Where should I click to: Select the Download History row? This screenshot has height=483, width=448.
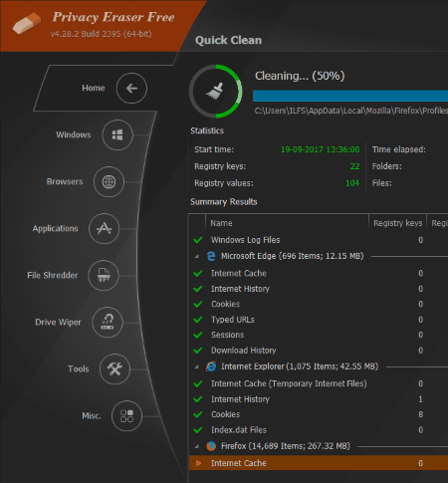point(319,351)
